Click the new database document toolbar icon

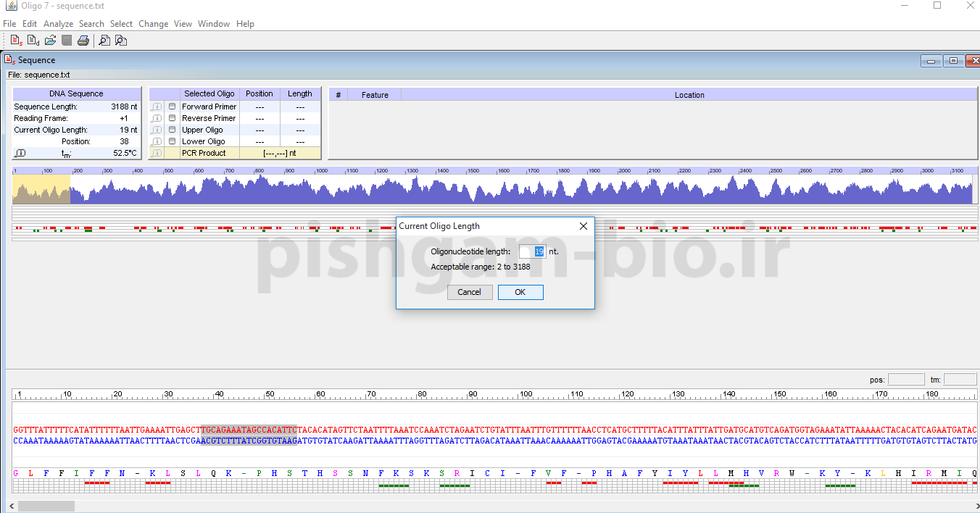click(33, 41)
